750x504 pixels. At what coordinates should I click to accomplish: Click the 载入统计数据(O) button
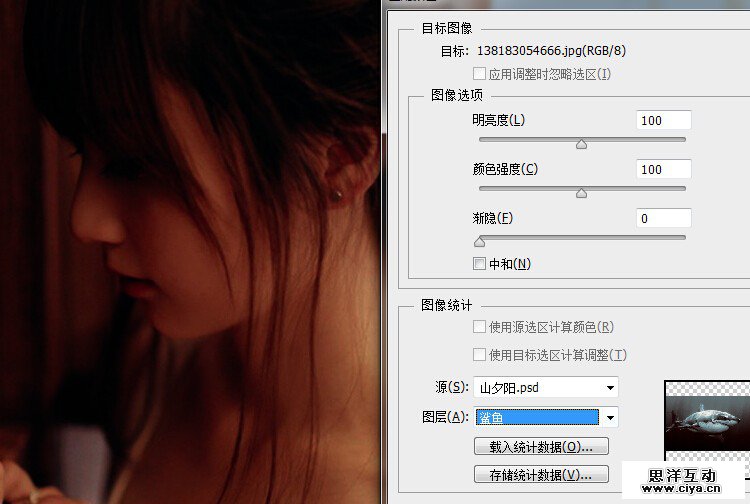tap(541, 446)
